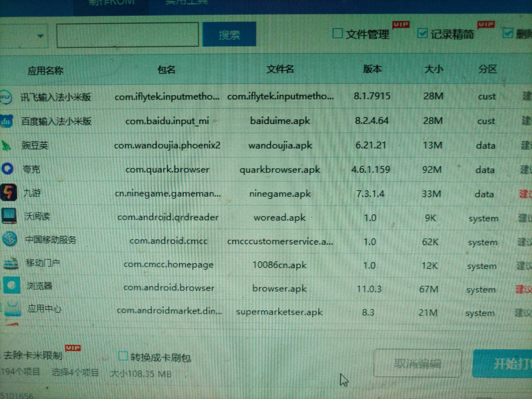Click size value 67M
532x399 pixels.
pos(429,289)
